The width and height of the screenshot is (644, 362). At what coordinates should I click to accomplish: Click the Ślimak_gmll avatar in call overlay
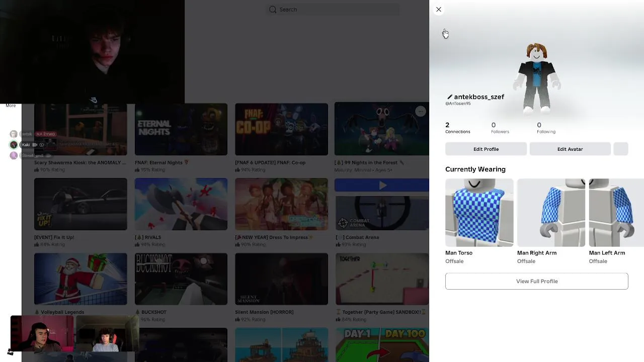point(14,155)
